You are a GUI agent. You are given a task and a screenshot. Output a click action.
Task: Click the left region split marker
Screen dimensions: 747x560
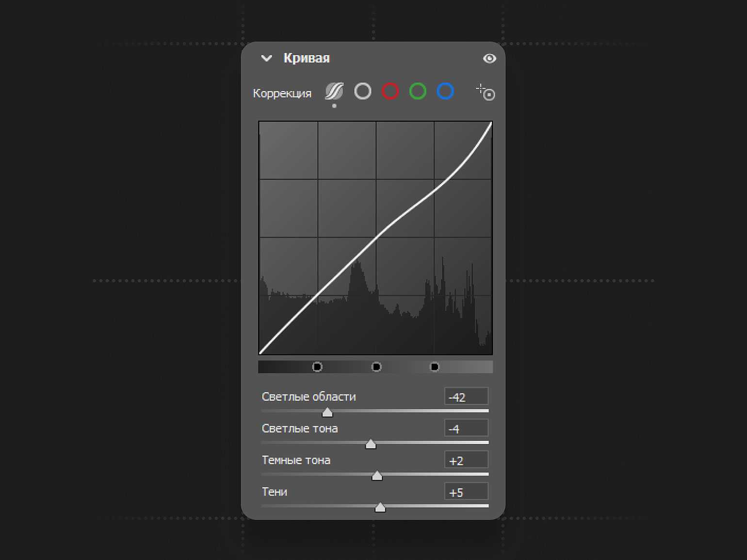pyautogui.click(x=317, y=367)
